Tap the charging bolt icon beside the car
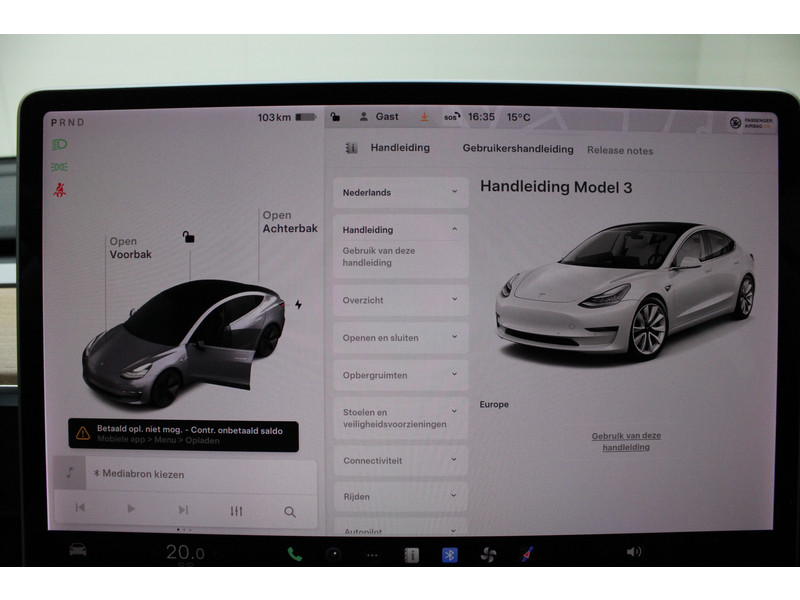Image resolution: width=800 pixels, height=600 pixels. [x=298, y=305]
